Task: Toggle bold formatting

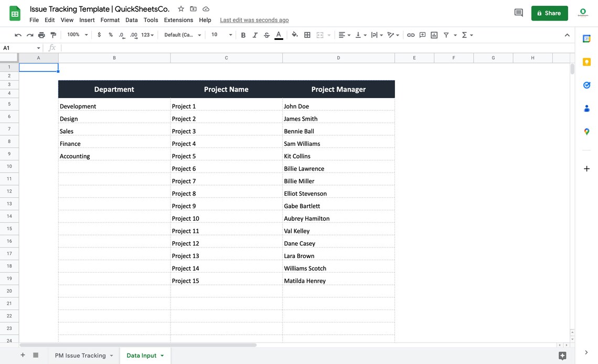Action: (243, 35)
